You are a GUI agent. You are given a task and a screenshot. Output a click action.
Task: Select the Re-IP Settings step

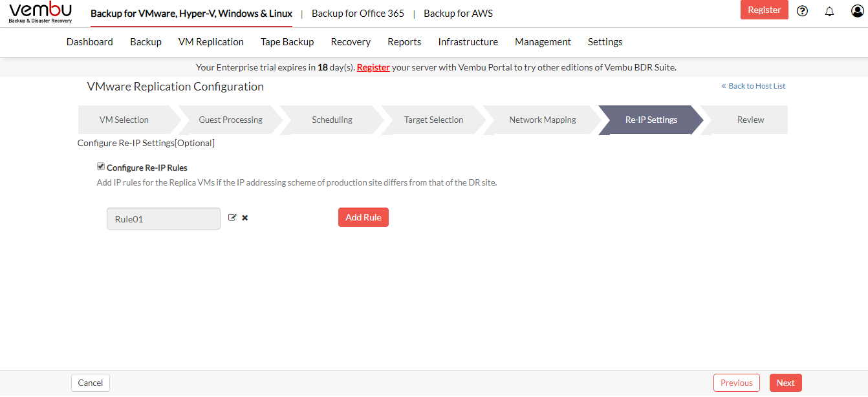tap(651, 120)
